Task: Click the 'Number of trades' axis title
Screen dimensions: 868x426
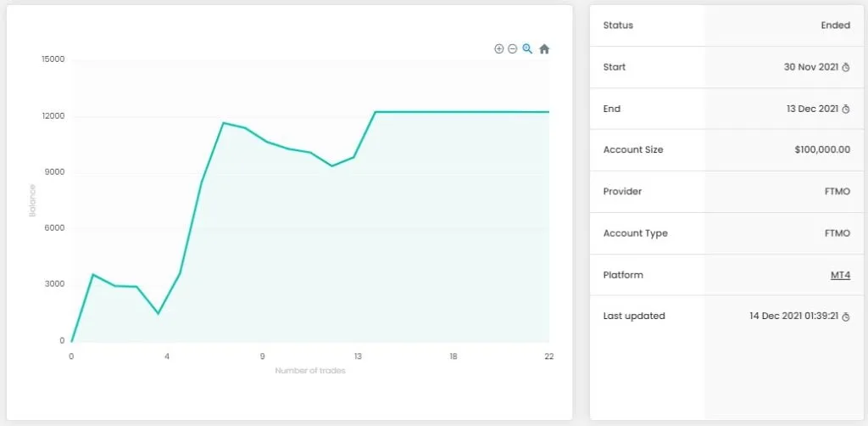Action: pos(310,371)
